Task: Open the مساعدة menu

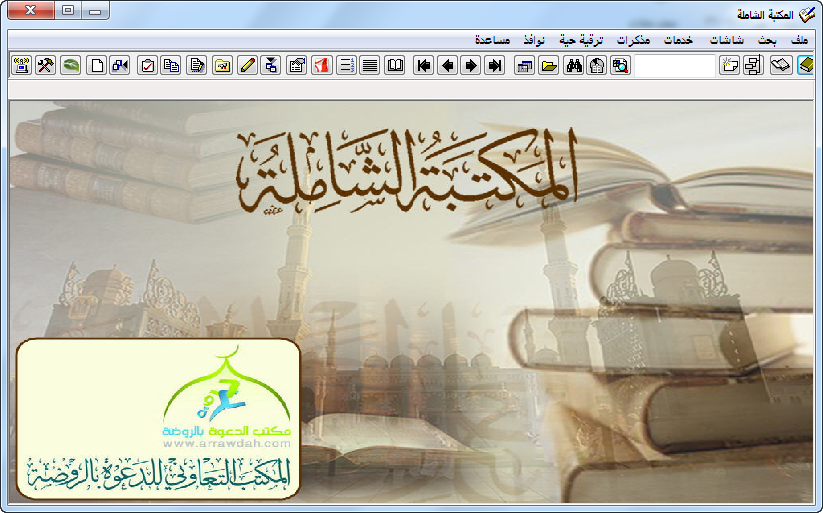Action: (492, 40)
